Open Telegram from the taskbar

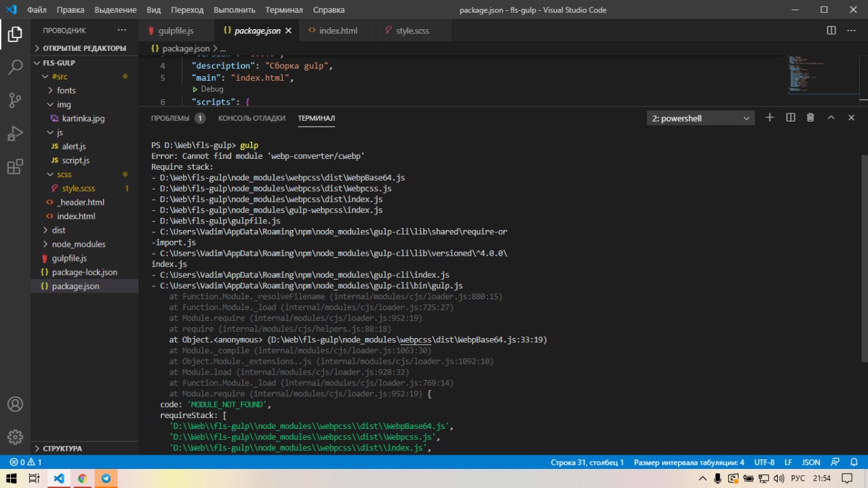click(x=106, y=478)
